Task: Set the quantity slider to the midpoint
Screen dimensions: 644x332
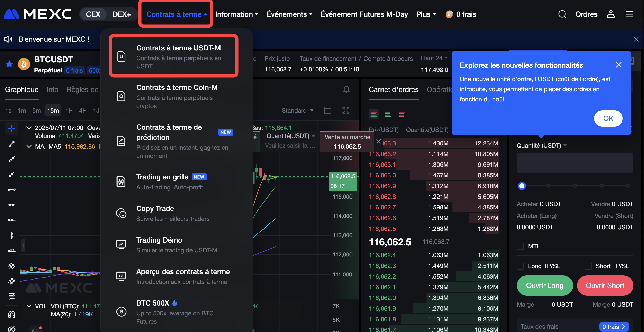Action: click(x=575, y=186)
